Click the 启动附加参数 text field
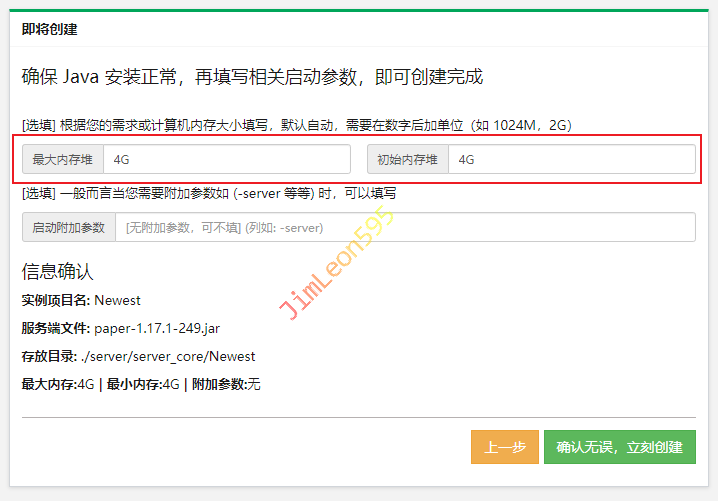Screen dimensions: 718x501 point(404,227)
